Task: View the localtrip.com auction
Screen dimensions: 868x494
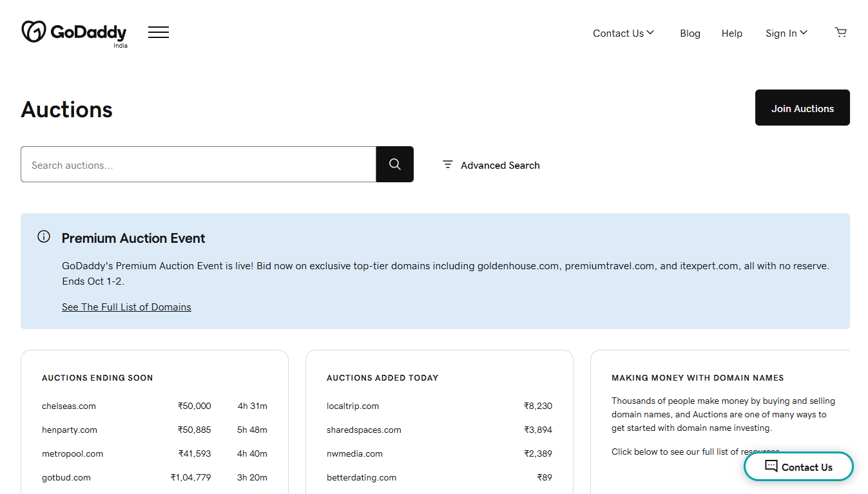Action: pyautogui.click(x=352, y=406)
